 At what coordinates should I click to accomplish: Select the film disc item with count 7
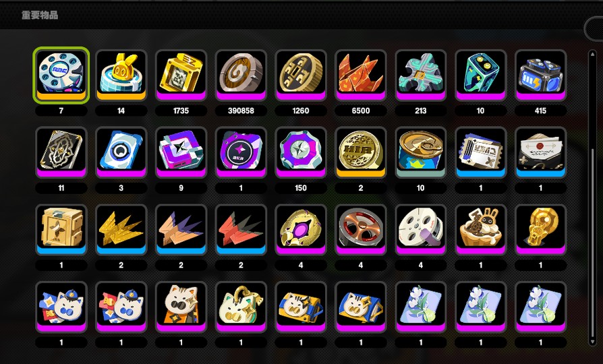pos(61,75)
